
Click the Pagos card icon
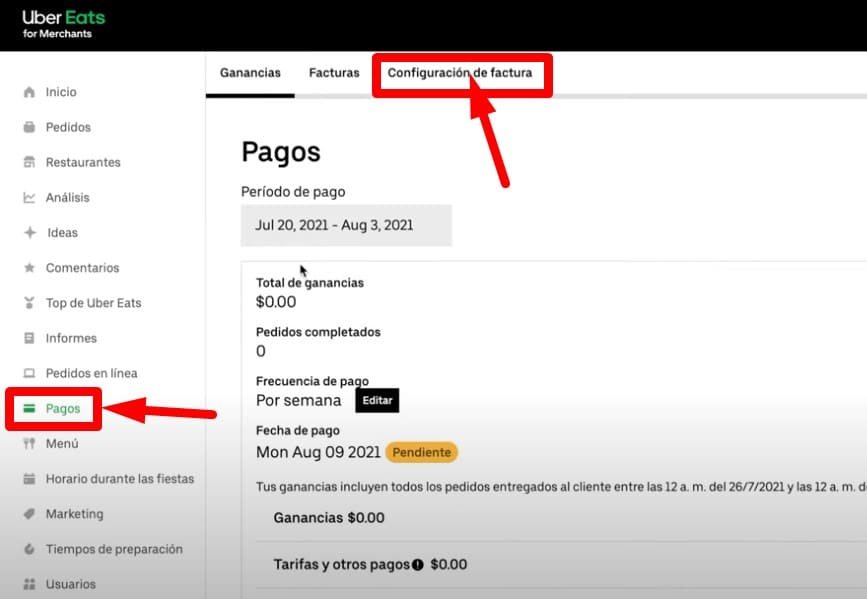coord(29,409)
